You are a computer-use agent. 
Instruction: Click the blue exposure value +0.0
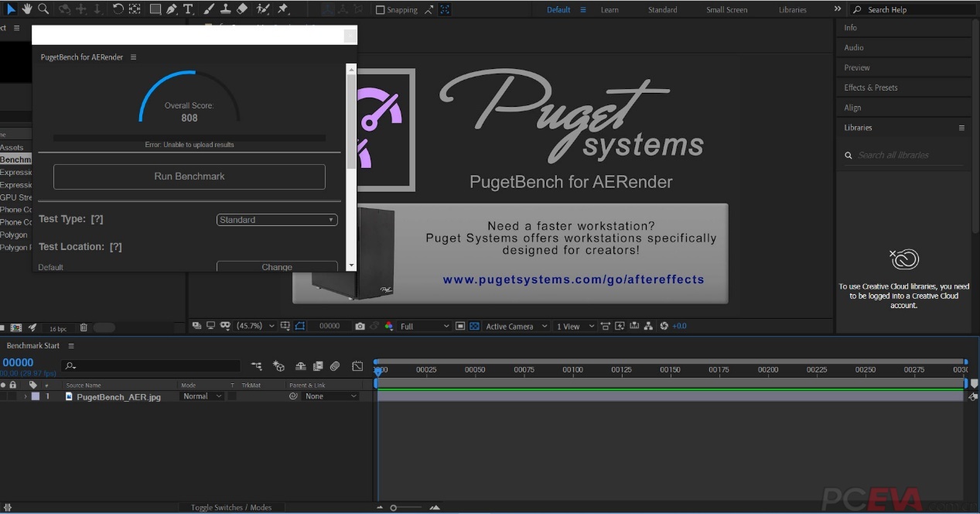679,327
